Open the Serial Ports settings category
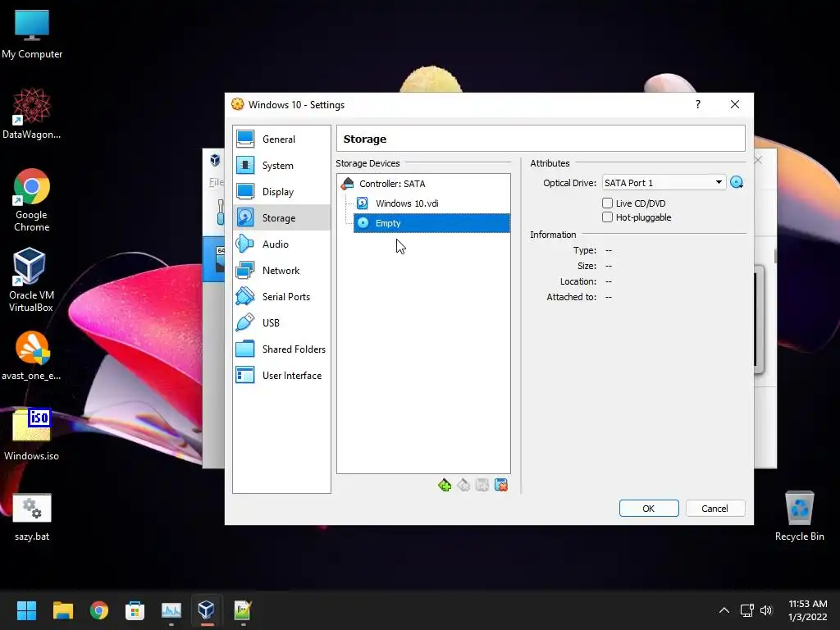 [282, 297]
